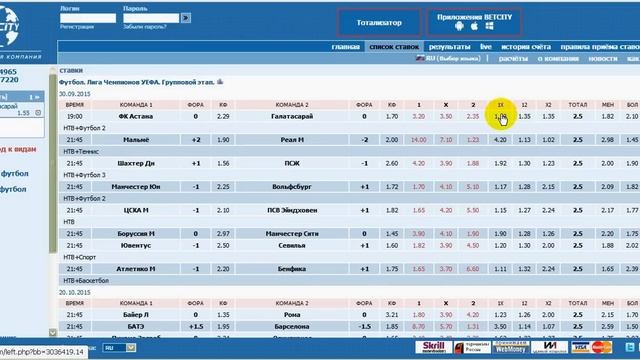Screen dimensions: 640x360
Task: Click the left panel vertical scrollbar thumb
Action: point(53,163)
